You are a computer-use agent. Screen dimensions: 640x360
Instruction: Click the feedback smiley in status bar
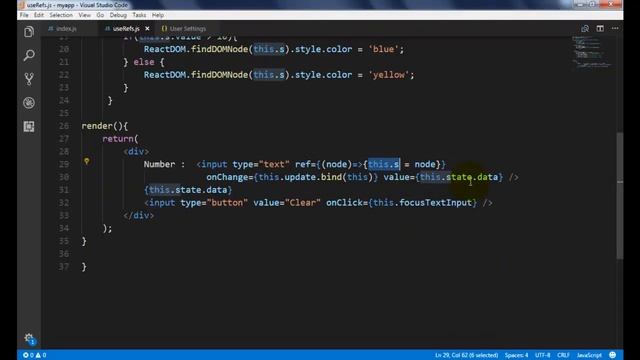[613, 355]
